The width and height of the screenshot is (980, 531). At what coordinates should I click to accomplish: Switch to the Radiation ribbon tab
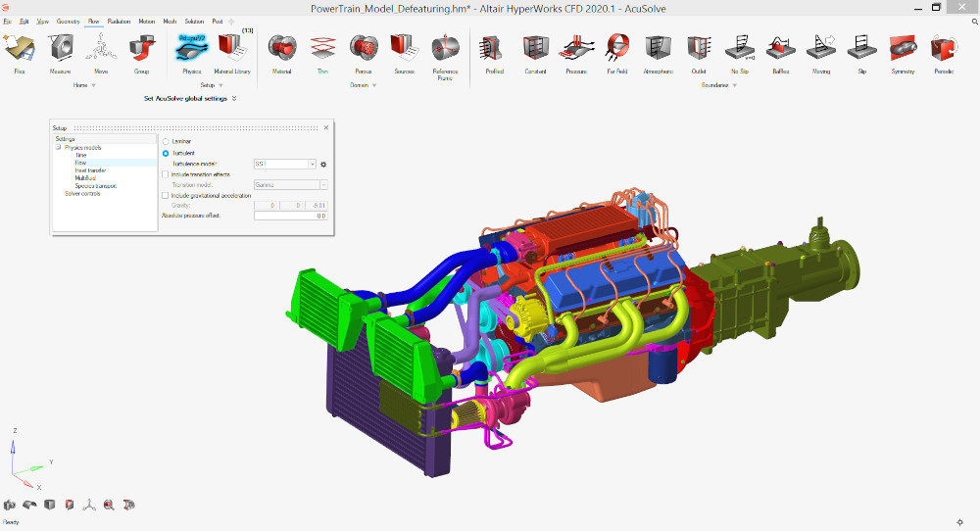pyautogui.click(x=119, y=22)
